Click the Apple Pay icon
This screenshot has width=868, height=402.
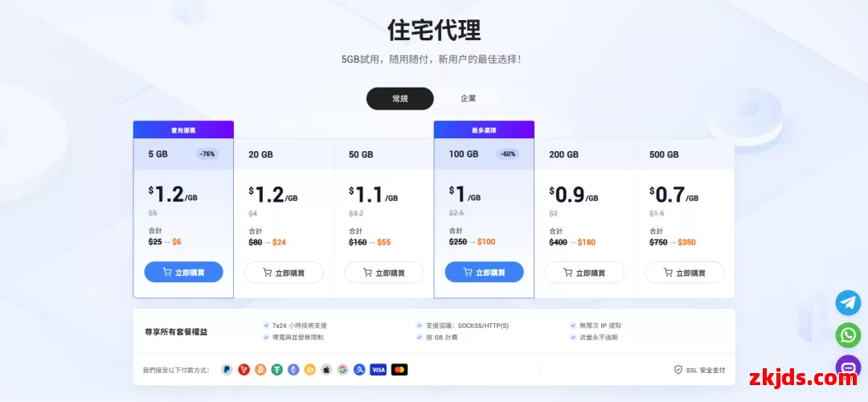(x=326, y=370)
